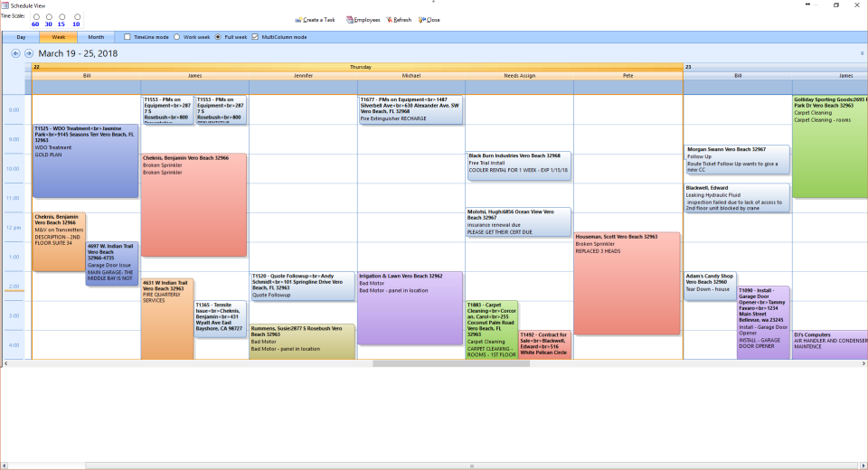Open 4697 W. Indian Trail Garage Door appointment
Viewport: 868px width, 470px height.
[112, 263]
